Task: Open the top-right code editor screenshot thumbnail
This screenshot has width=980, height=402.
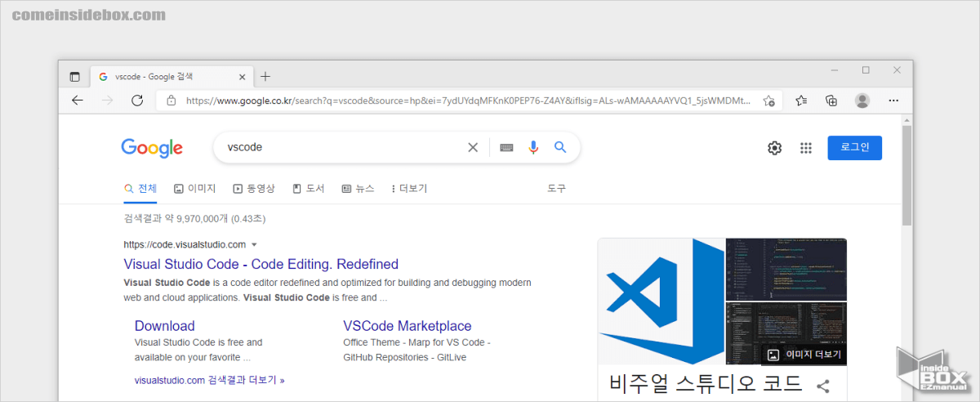Action: click(786, 269)
